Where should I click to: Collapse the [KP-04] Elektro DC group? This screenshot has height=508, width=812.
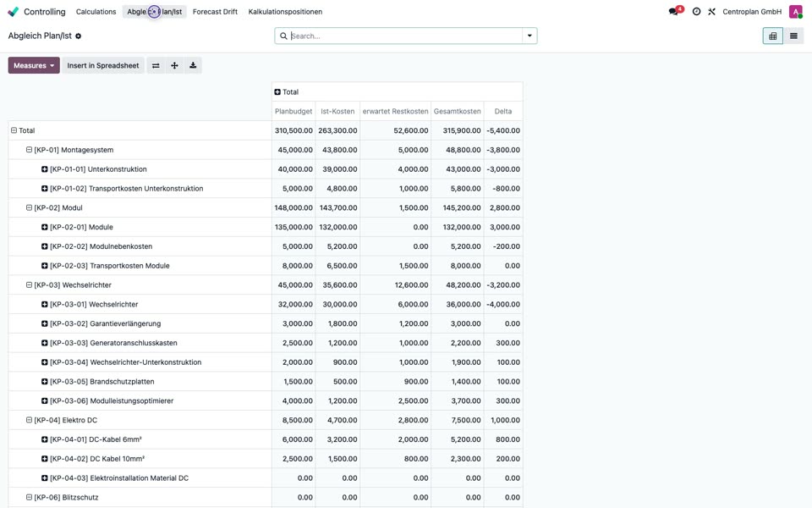coord(140,420)
